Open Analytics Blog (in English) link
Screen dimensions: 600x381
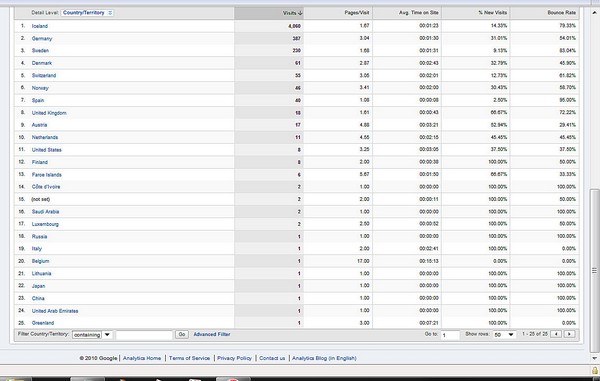pyautogui.click(x=324, y=358)
